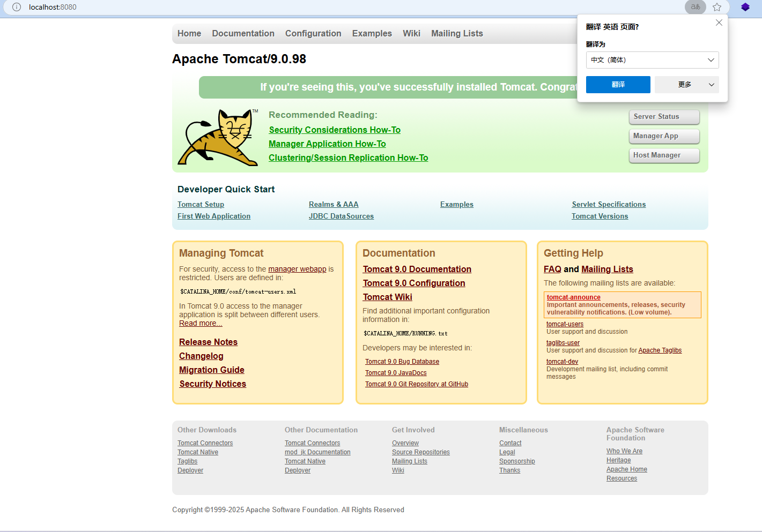
Task: Open the taglibs-user mailing list link
Action: click(x=563, y=343)
